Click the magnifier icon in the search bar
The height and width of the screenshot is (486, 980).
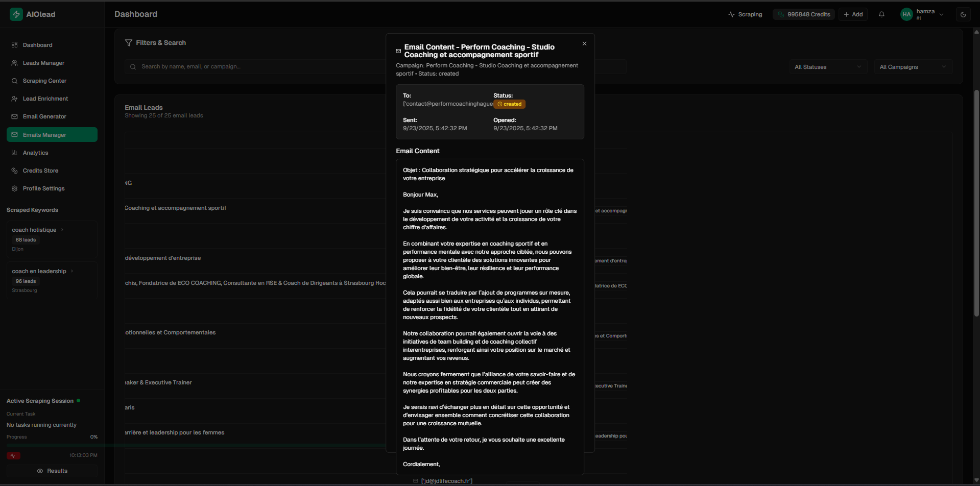[x=133, y=66]
